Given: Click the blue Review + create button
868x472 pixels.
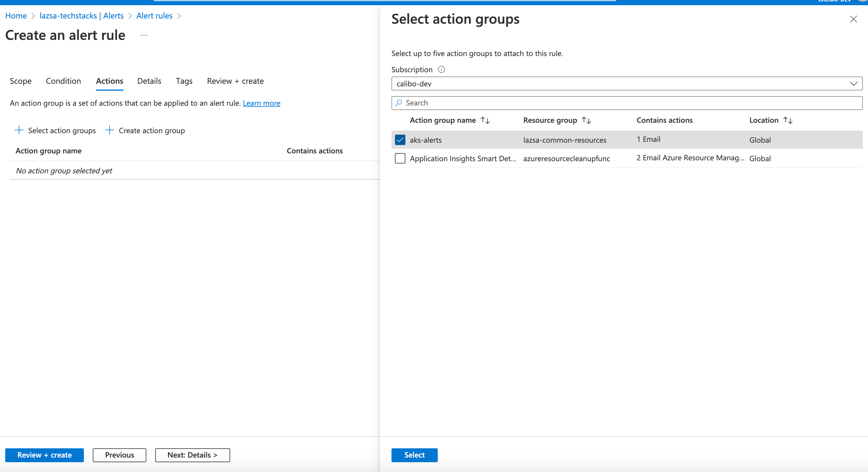Looking at the screenshot, I should coord(45,455).
